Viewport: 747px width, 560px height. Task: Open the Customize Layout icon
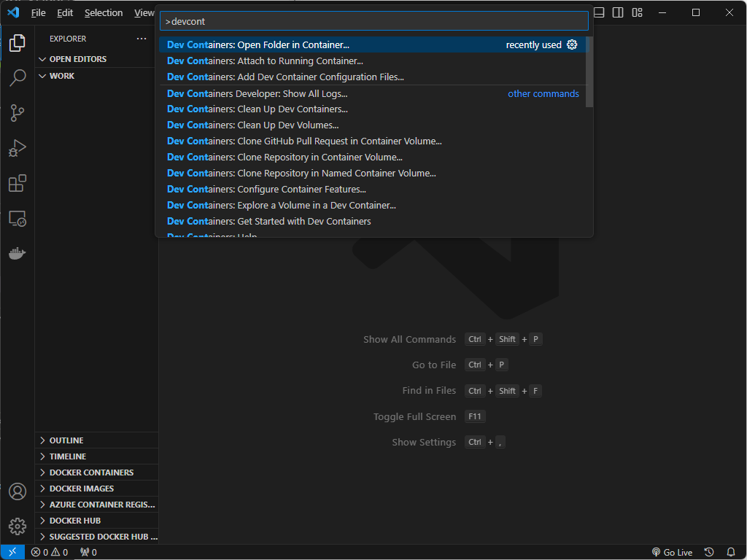[x=637, y=12]
